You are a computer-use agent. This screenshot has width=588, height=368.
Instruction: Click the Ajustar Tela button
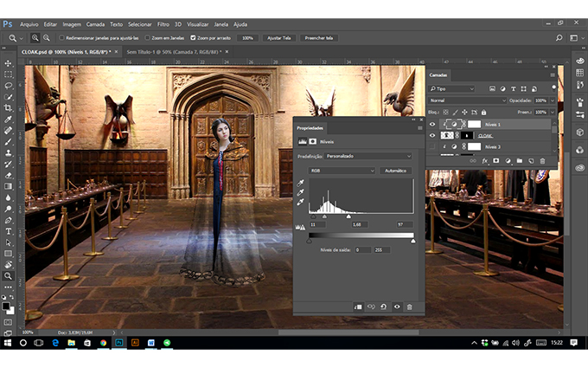(279, 38)
